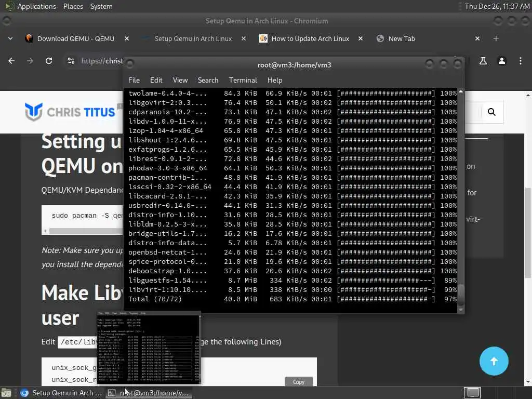Viewport: 532px width, 399px height.
Task: Open Chromium three-dot menu
Action: [x=521, y=61]
